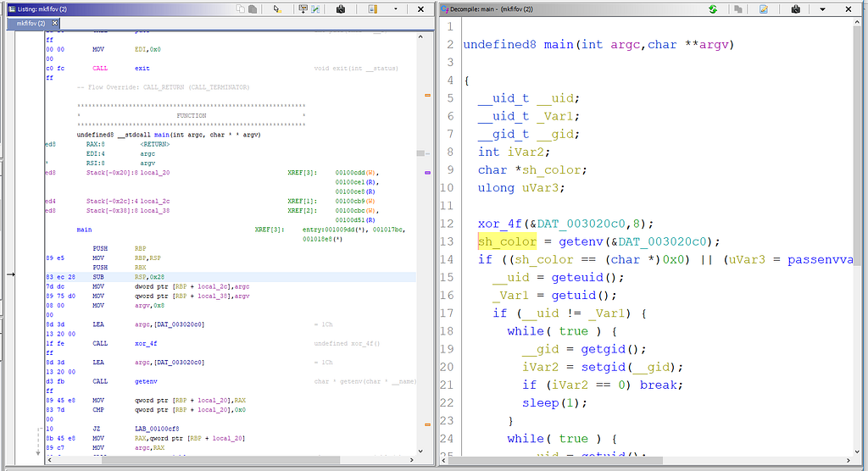Viewport: 868px width, 471px height.
Task: Take a snapshot of the Listing window
Action: (x=340, y=8)
